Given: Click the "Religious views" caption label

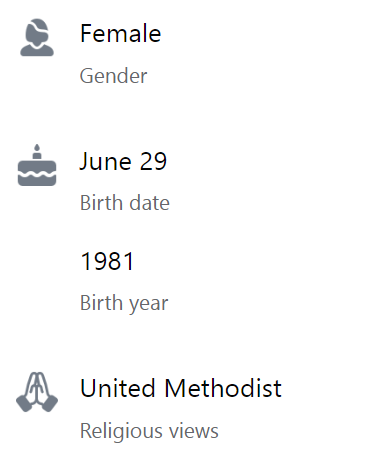Looking at the screenshot, I should tap(149, 431).
